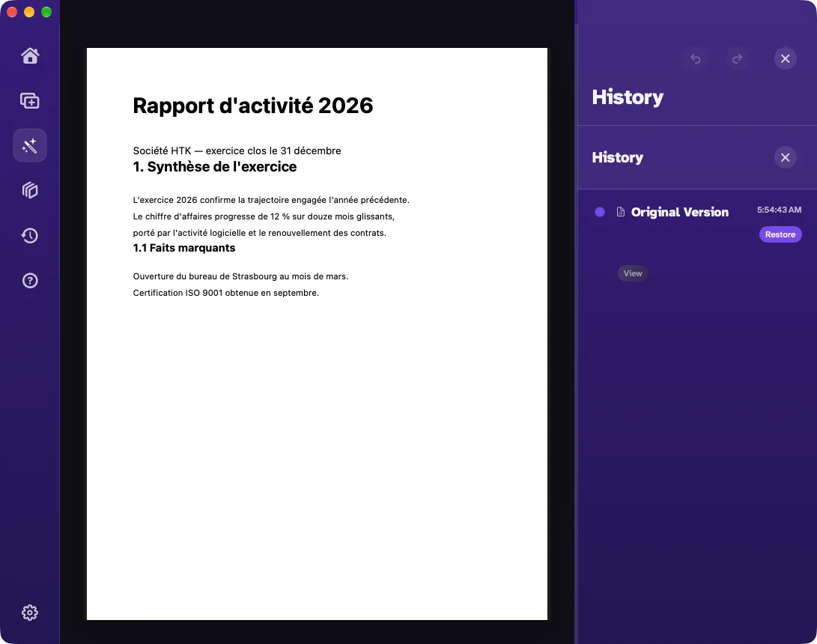Click the add new document icon
The height and width of the screenshot is (644, 817).
coord(30,100)
